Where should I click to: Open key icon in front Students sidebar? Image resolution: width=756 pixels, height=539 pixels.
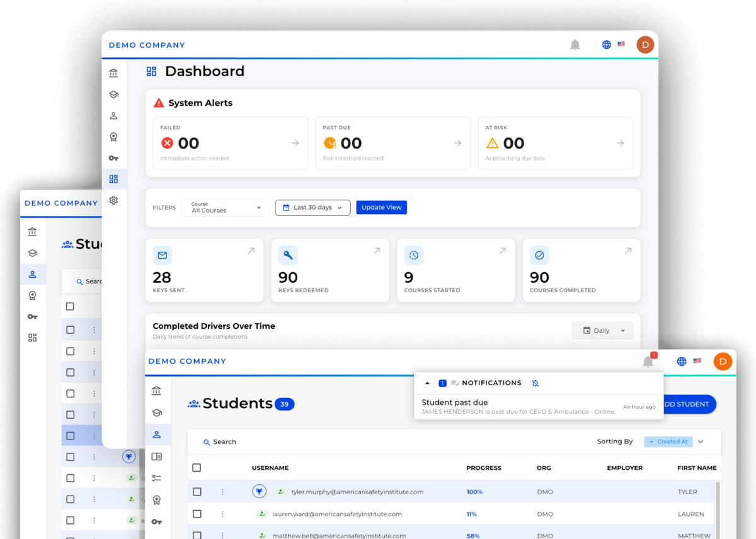click(157, 522)
